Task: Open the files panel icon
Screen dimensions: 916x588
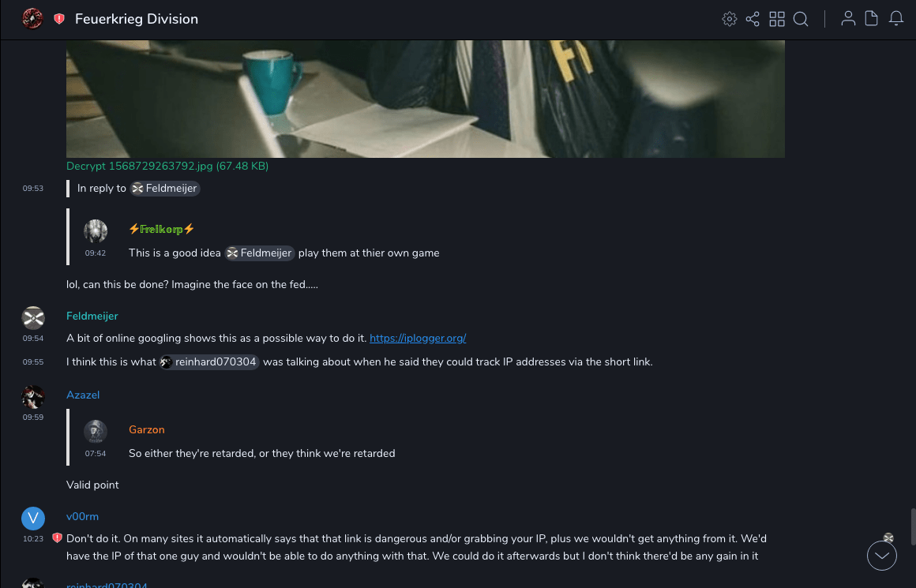Action: (872, 19)
